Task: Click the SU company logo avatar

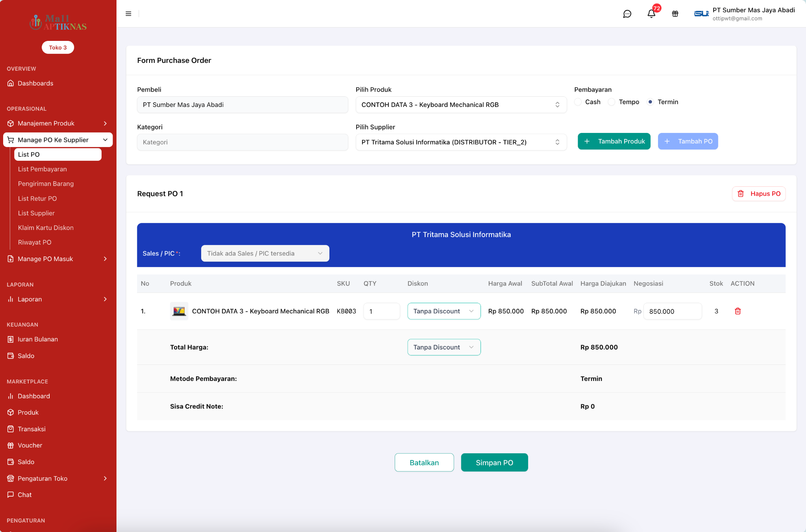Action: tap(701, 14)
